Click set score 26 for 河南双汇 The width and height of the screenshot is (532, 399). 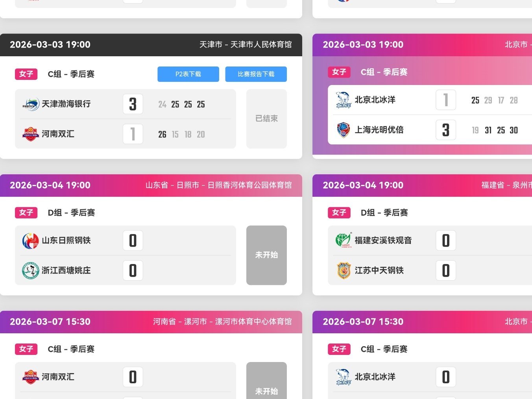(162, 134)
